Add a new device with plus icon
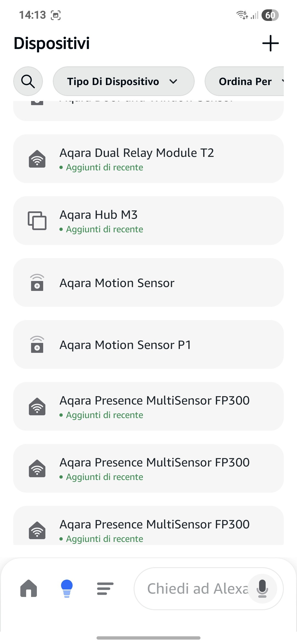The width and height of the screenshot is (297, 644). pyautogui.click(x=270, y=43)
